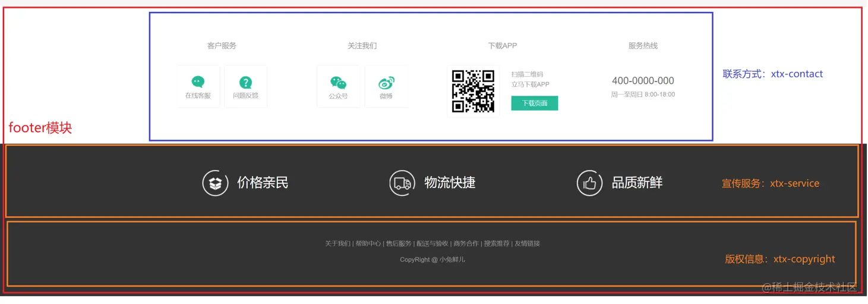Click the 服务热线 heading
868x304 pixels.
(x=643, y=46)
